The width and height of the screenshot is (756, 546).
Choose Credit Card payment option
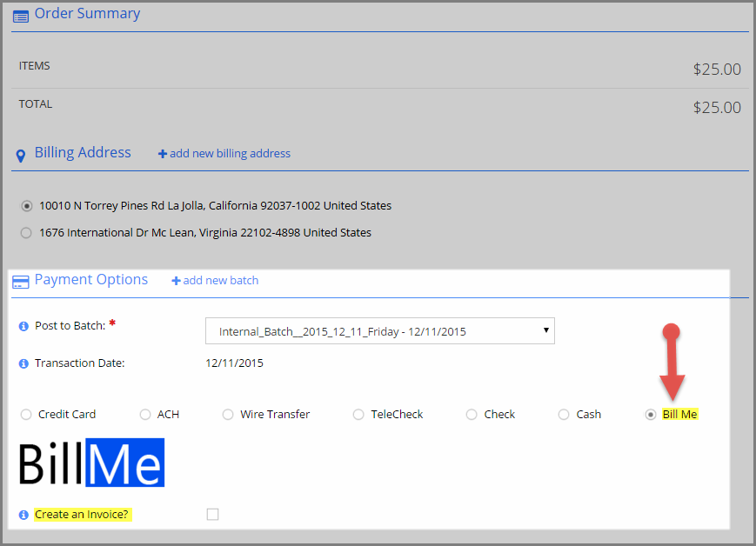point(26,415)
